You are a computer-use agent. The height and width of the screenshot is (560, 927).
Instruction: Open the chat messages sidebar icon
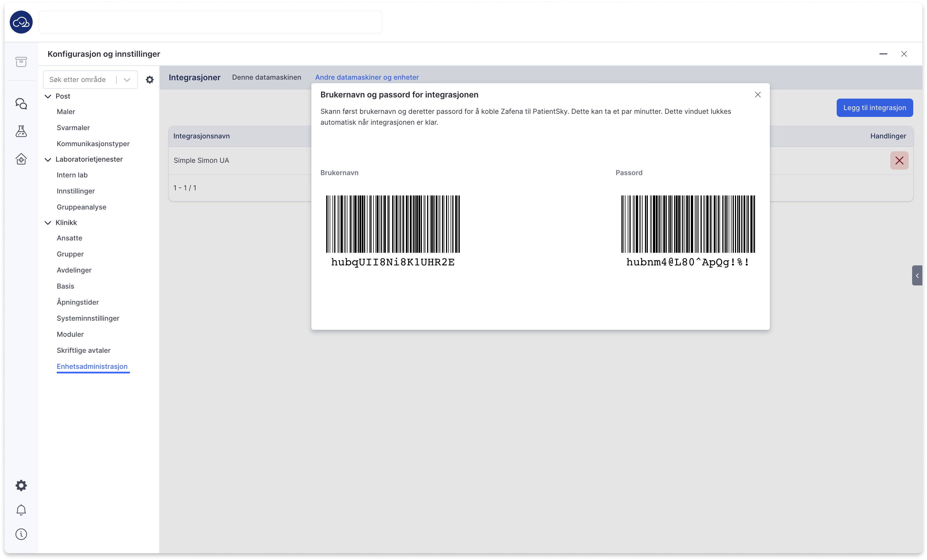click(21, 103)
